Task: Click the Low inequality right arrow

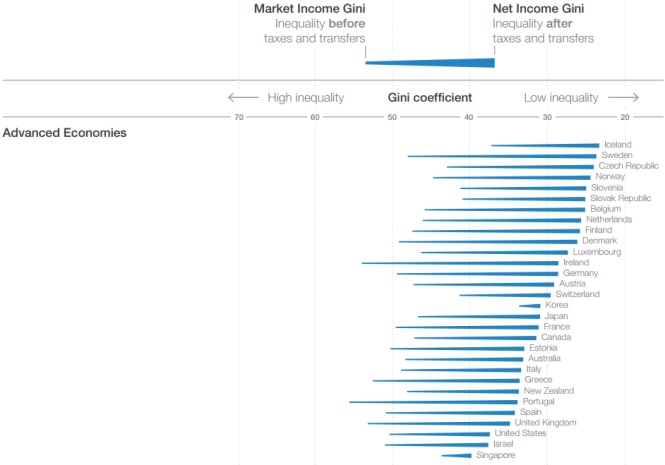Action: [x=623, y=98]
